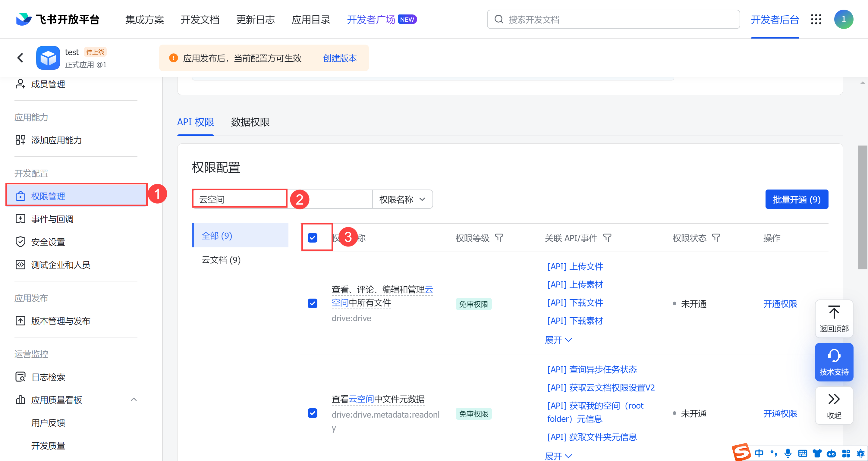The width and height of the screenshot is (868, 461).
Task: Open 日志检索 in the sidebar
Action: 40,376
